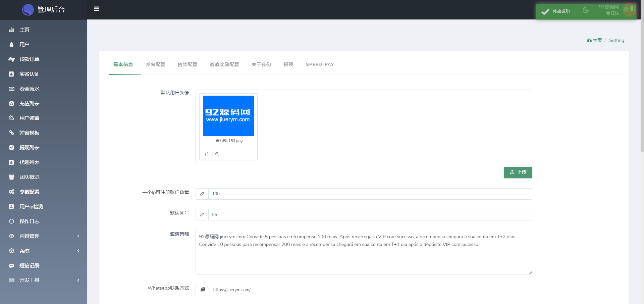This screenshot has height=304, width=644.
Task: Click inside the 邀请策略 textarea
Action: pyautogui.click(x=364, y=252)
